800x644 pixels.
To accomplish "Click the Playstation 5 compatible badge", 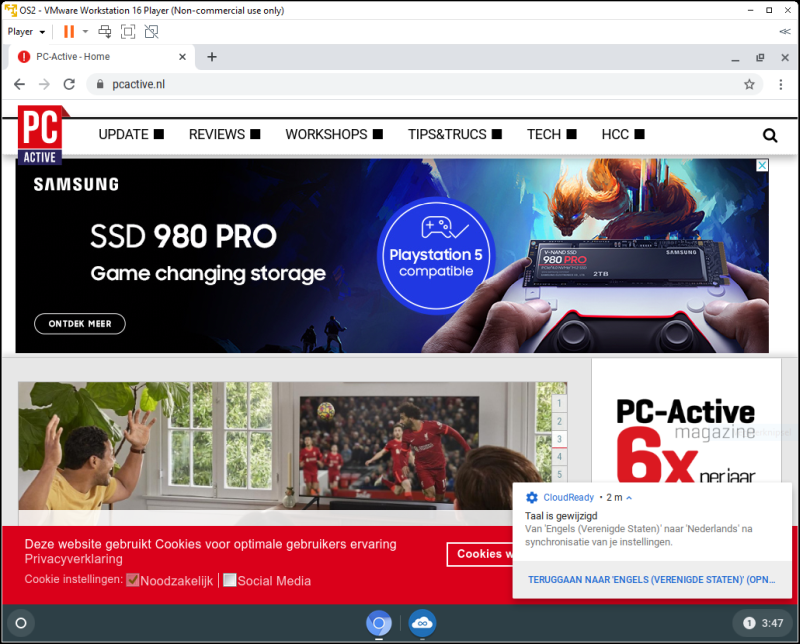I will pyautogui.click(x=436, y=254).
